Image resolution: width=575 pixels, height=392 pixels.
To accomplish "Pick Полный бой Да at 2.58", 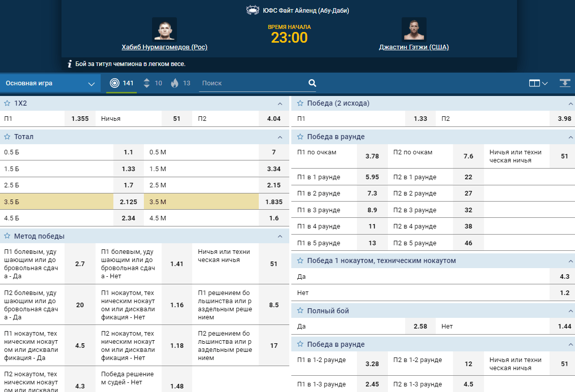I will (x=420, y=326).
